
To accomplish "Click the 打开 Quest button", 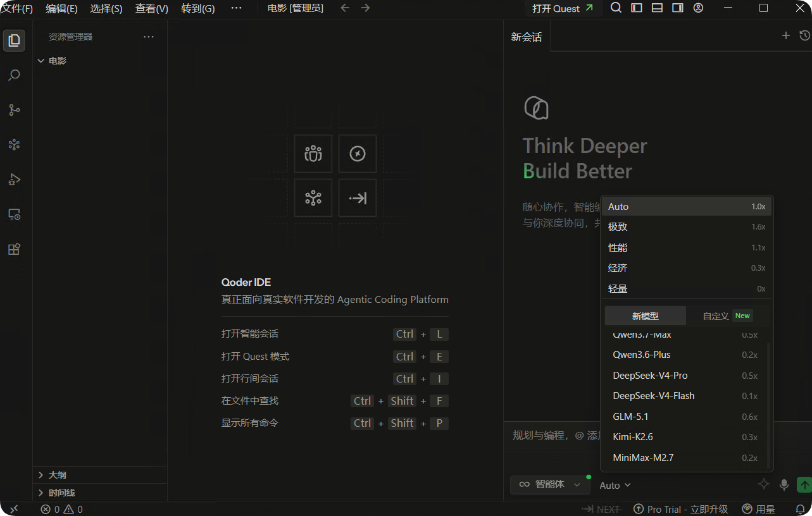I will 563,8.
